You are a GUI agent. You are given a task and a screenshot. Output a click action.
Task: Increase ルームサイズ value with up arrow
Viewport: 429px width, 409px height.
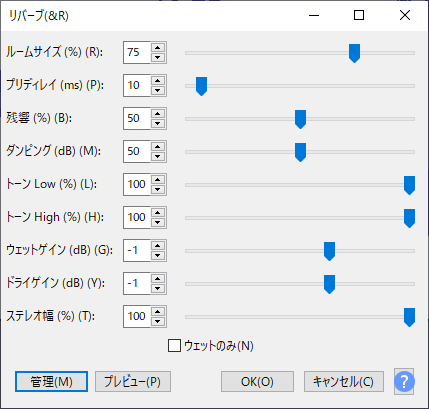(158, 47)
